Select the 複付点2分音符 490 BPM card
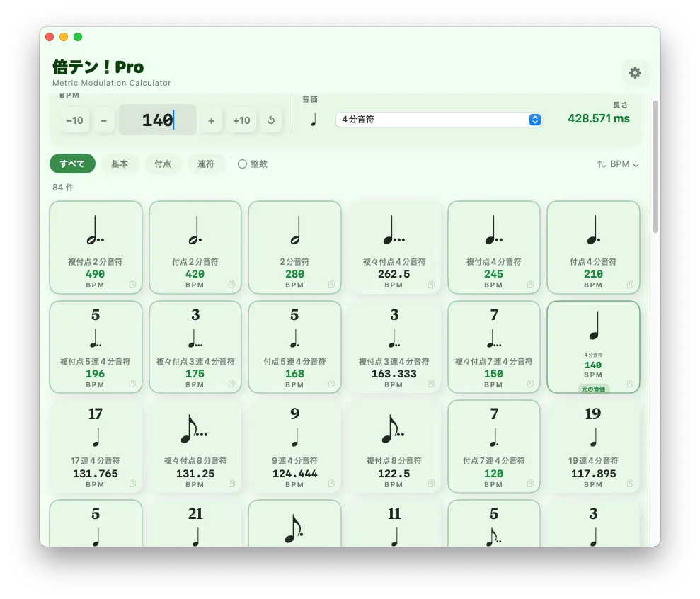This screenshot has height=599, width=700. point(96,247)
